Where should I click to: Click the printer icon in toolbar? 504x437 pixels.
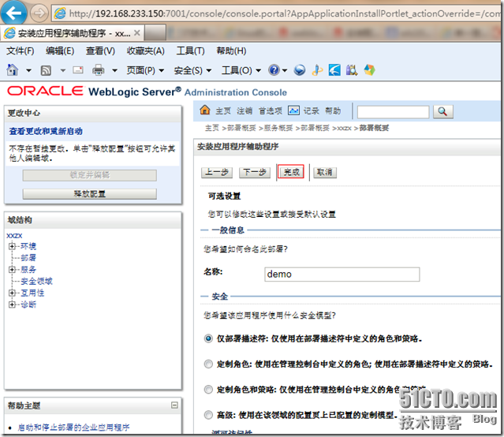(x=98, y=69)
